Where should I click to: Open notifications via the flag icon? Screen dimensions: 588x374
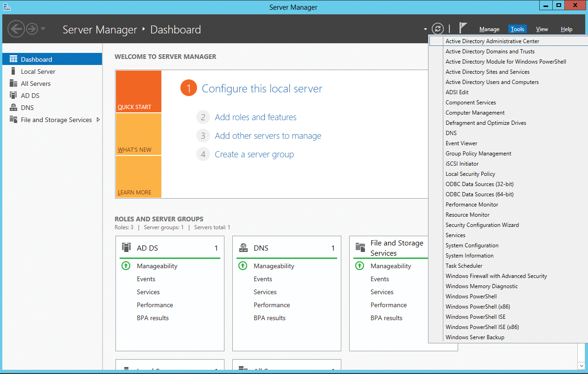[463, 27]
